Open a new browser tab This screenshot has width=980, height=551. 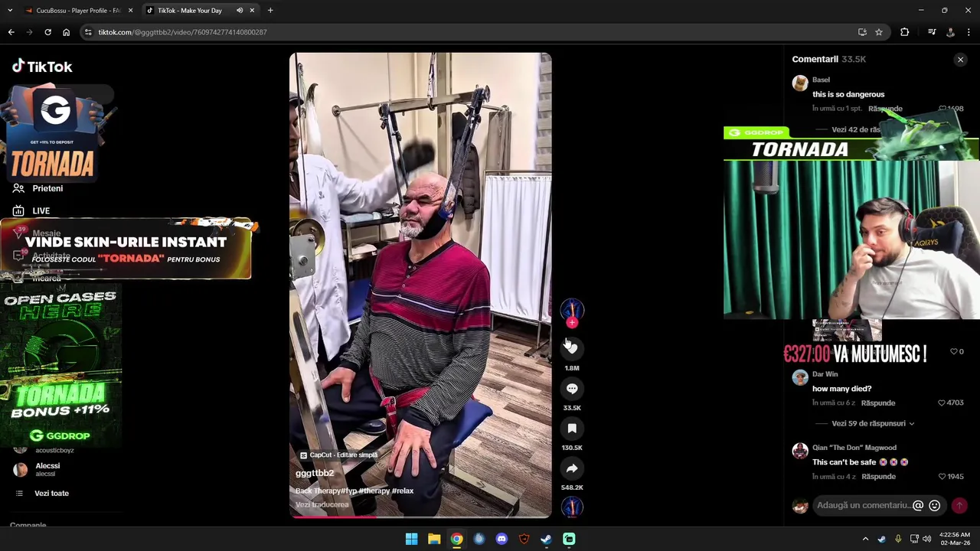(x=270, y=11)
